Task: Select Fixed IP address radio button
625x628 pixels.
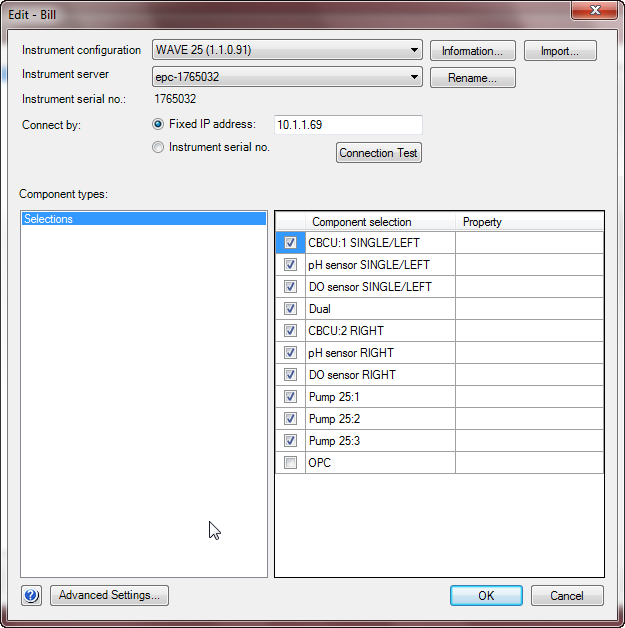Action: point(158,125)
